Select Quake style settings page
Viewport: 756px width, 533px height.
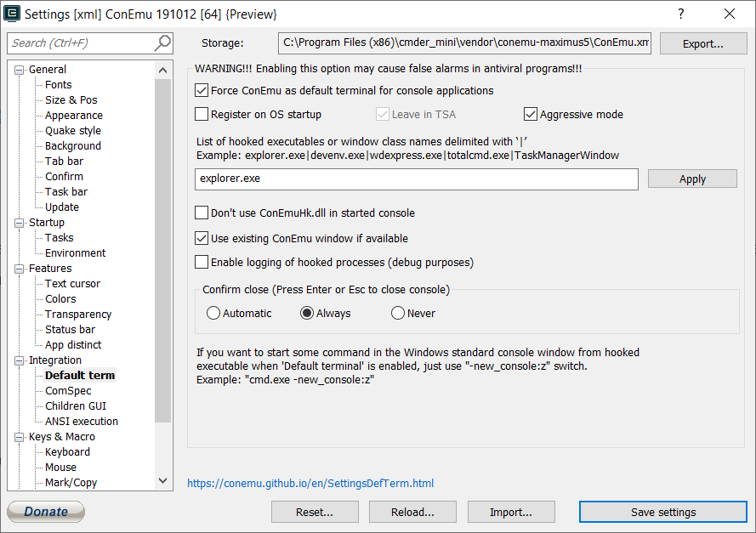pos(73,131)
